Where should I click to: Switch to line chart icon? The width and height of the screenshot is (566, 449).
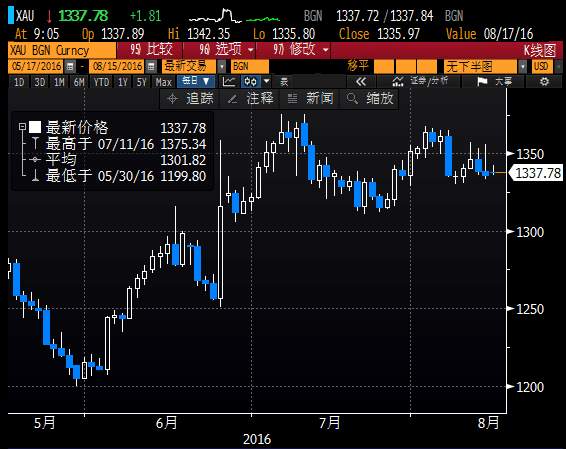pos(229,82)
